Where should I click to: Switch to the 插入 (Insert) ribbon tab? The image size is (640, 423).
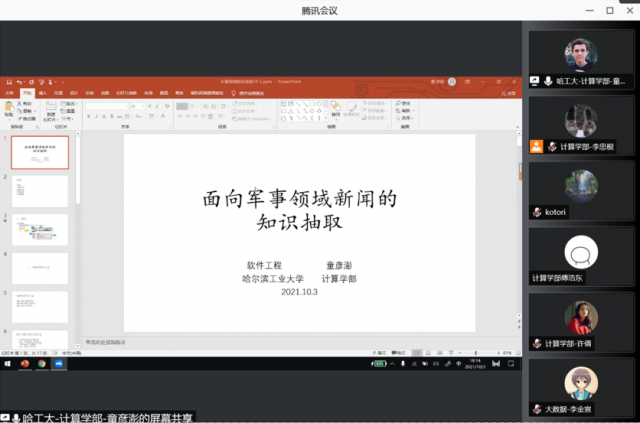[x=43, y=93]
